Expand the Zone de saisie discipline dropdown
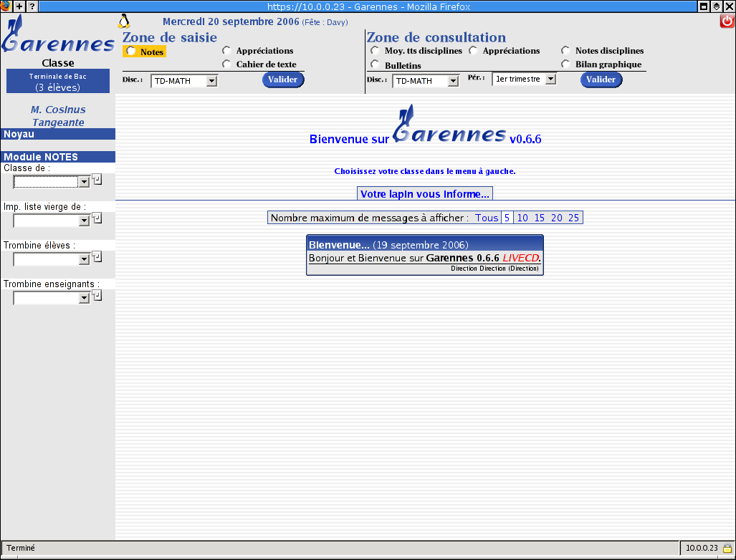The height and width of the screenshot is (560, 736). click(184, 82)
